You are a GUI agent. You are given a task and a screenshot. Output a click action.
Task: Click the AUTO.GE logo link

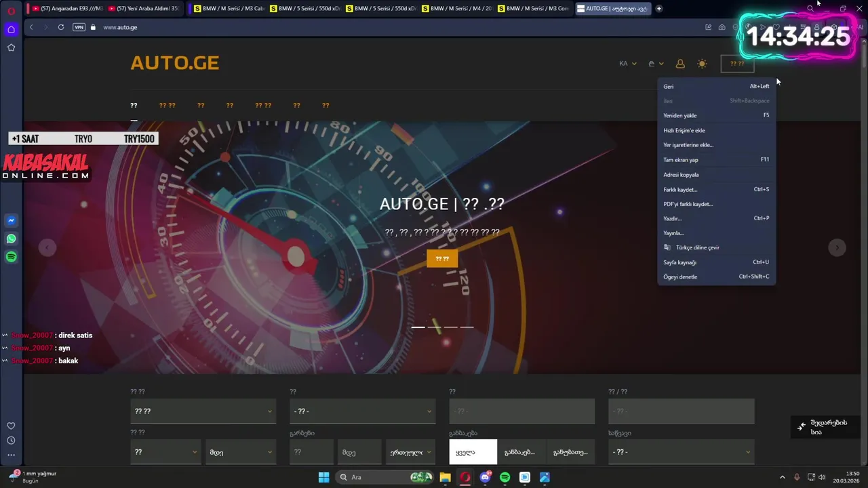174,63
